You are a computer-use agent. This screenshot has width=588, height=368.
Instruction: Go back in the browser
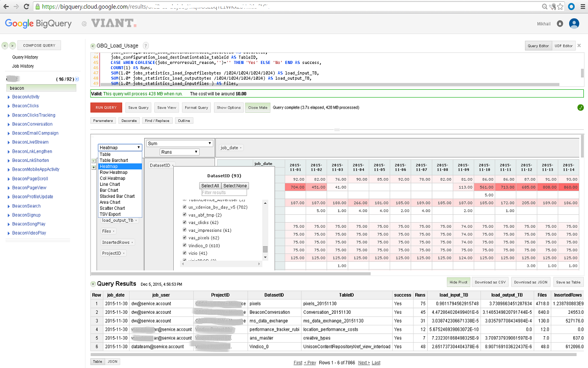(6, 6)
